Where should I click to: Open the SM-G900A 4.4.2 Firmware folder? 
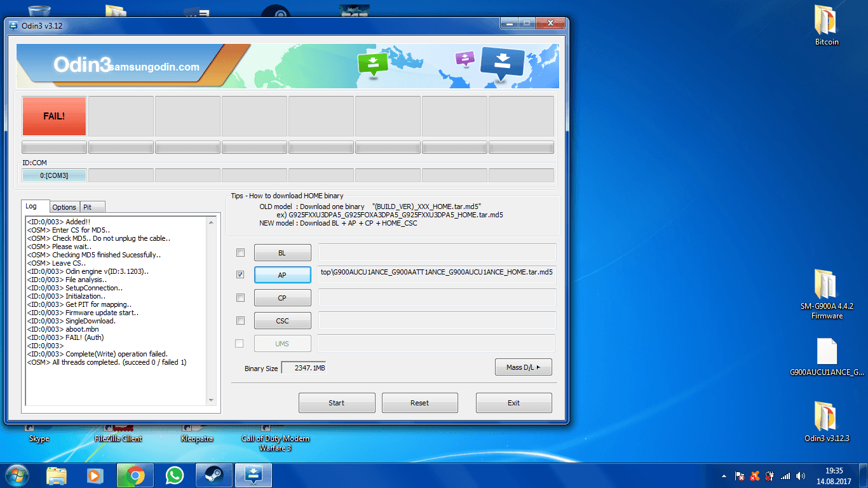pos(827,294)
